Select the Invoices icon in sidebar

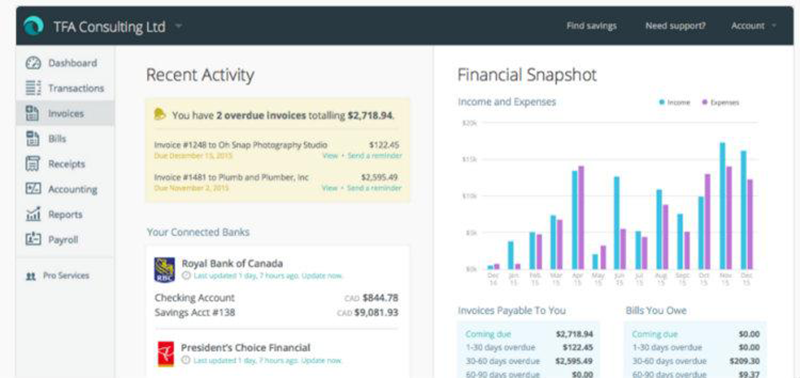33,113
